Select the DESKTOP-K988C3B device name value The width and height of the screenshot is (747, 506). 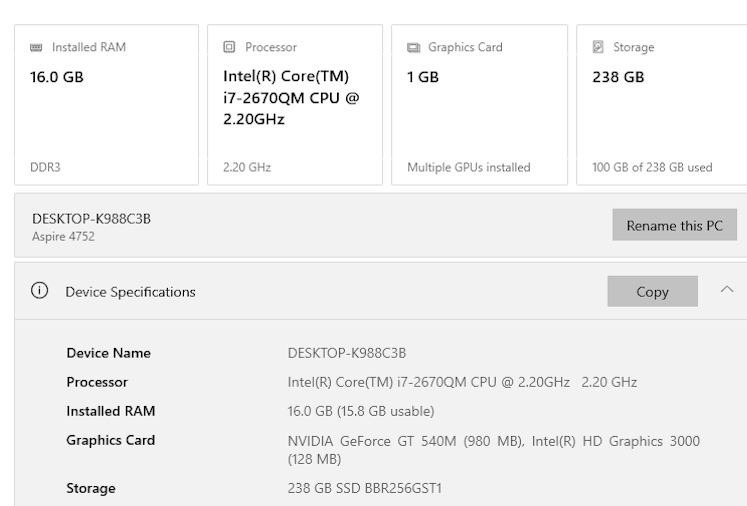(346, 353)
